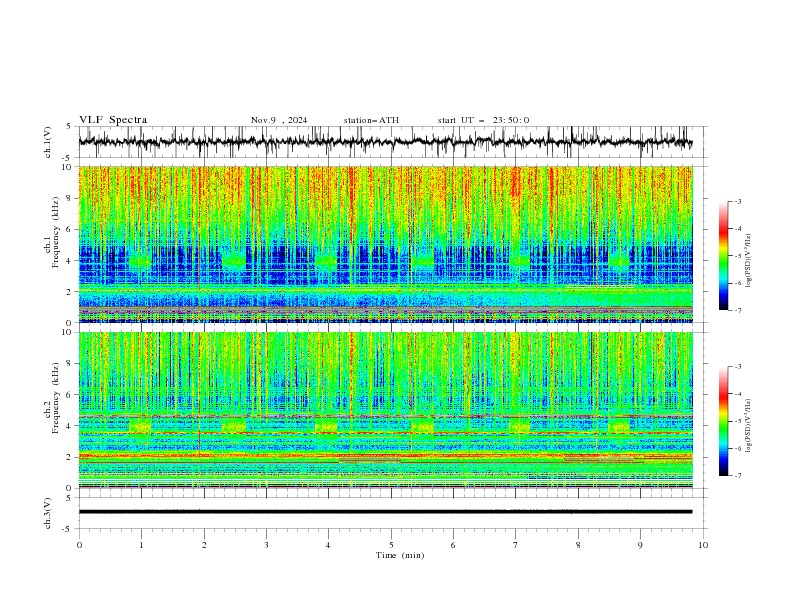
Task: Click ch.1 frequency tick label '8'
Action: (70, 198)
